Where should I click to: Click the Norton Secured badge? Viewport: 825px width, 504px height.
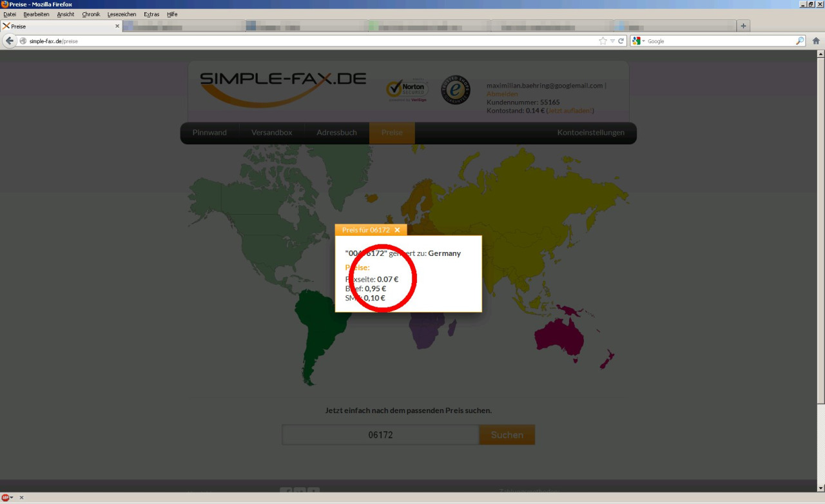coord(407,90)
